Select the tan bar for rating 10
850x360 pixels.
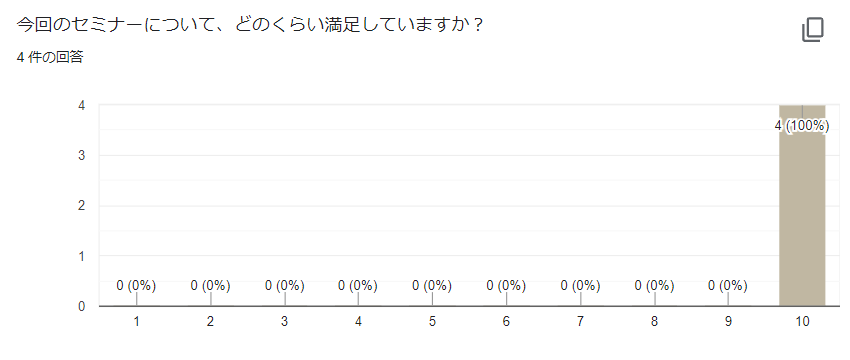click(802, 205)
